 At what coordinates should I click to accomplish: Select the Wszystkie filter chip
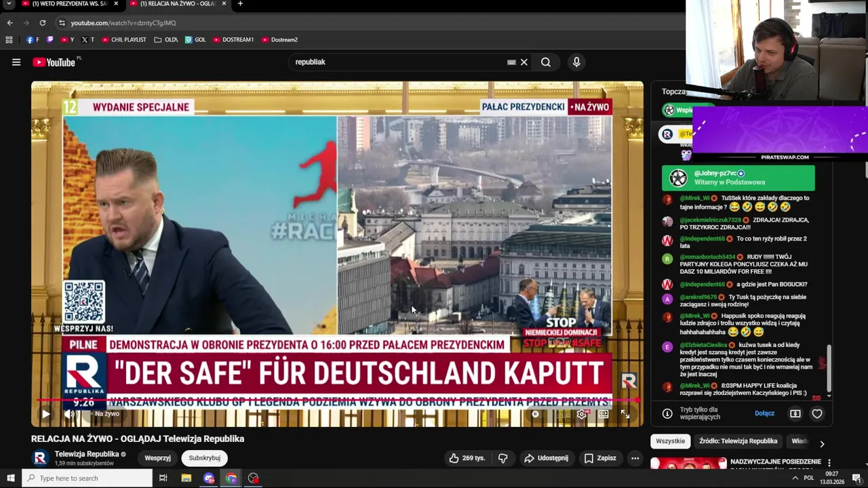(x=671, y=441)
